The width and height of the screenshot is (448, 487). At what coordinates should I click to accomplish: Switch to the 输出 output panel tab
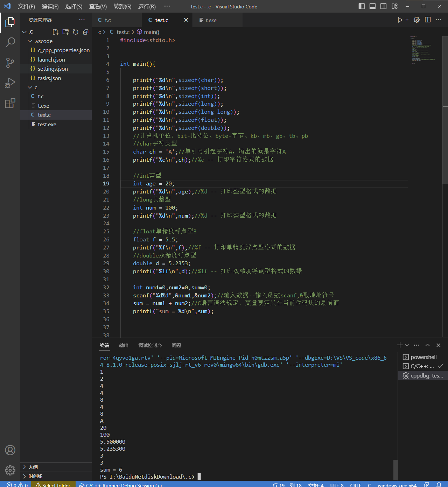click(124, 345)
